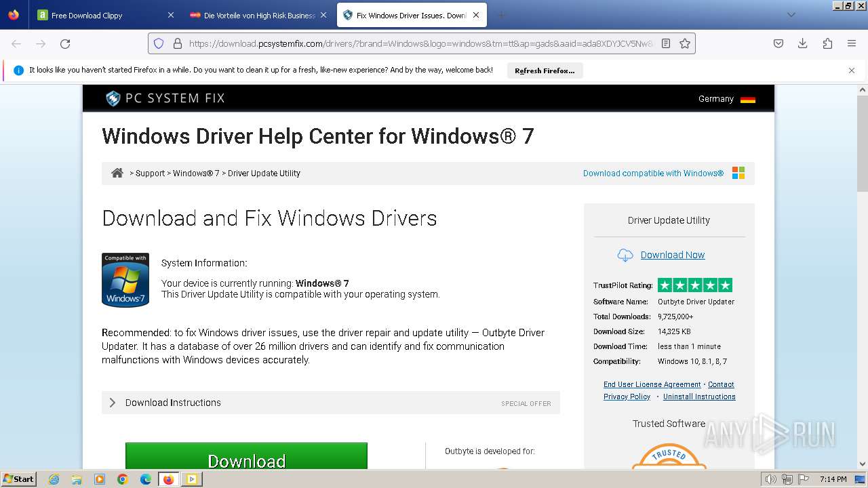Viewport: 868px width, 488px height.
Task: Click the volume icon in system tray
Action: (x=770, y=479)
